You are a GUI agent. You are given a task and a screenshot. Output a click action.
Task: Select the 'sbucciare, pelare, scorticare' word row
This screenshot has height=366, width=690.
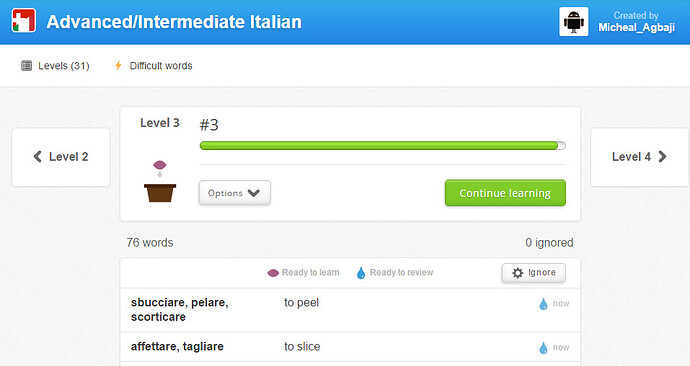point(350,310)
